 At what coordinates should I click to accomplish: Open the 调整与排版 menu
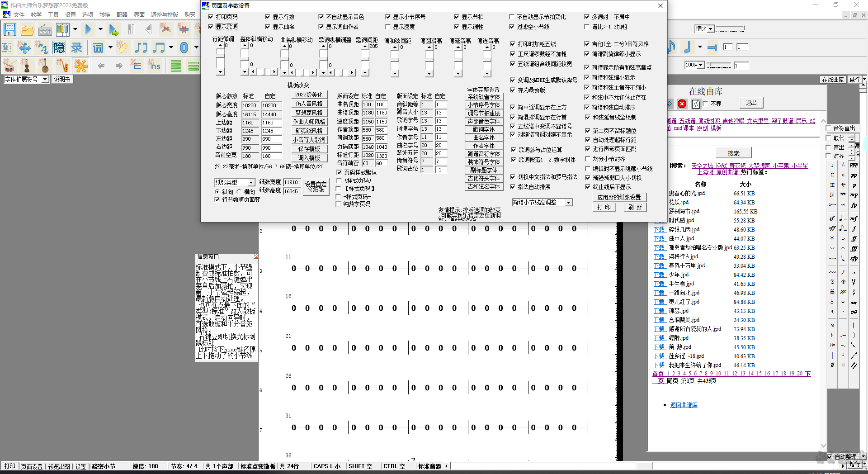[165, 14]
